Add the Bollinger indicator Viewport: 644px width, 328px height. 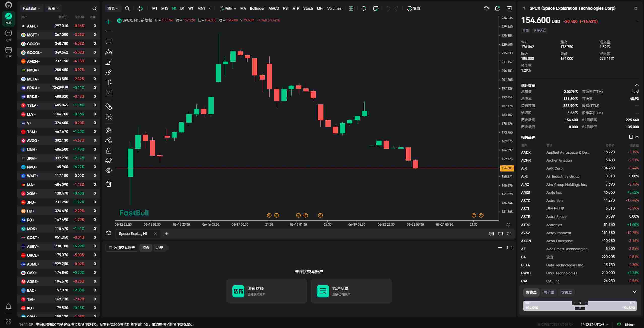pos(257,8)
